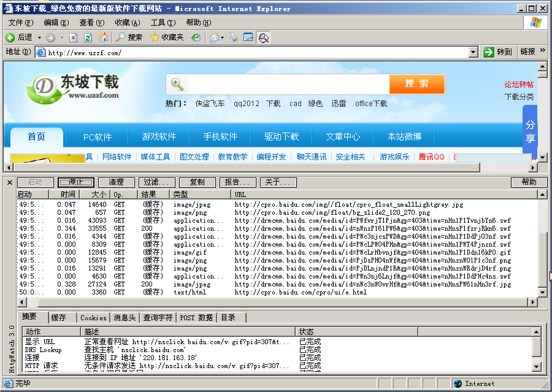Expand the Forward button history dropdown

tap(62, 37)
